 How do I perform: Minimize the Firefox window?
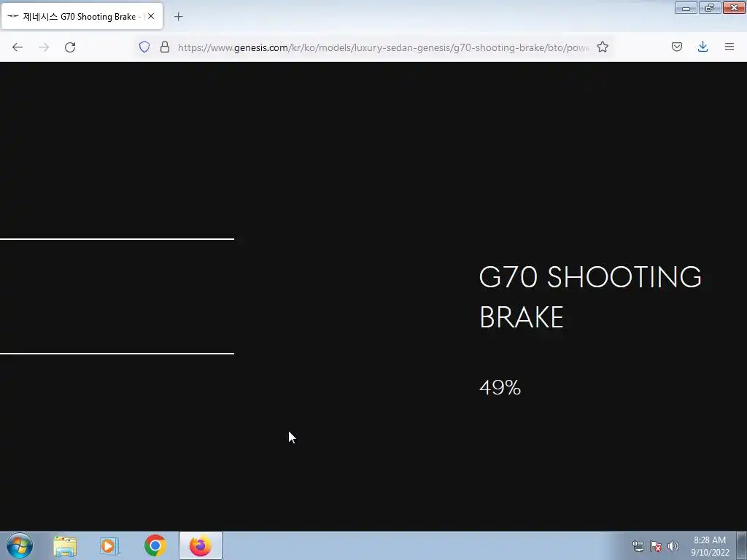point(686,7)
